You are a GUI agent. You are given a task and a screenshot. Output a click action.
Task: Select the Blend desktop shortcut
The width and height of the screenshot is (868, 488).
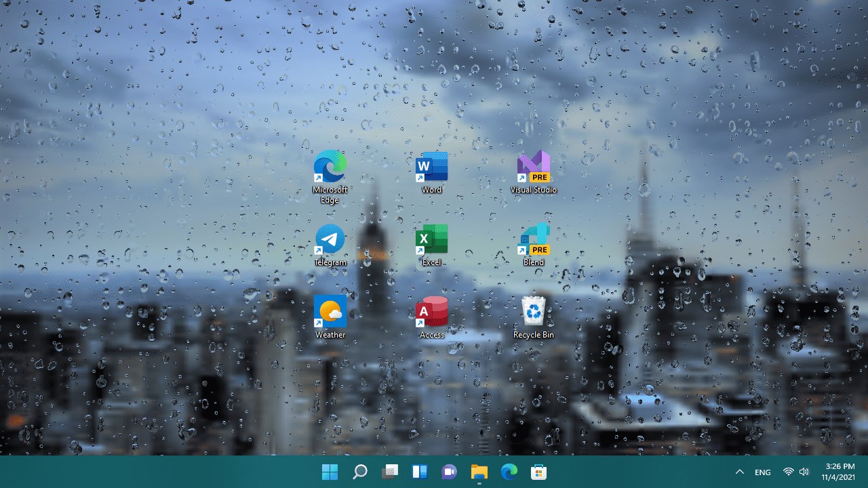(x=534, y=245)
